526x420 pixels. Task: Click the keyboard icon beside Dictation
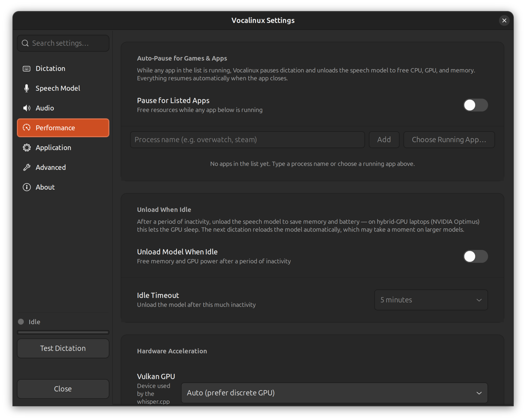[x=26, y=69]
